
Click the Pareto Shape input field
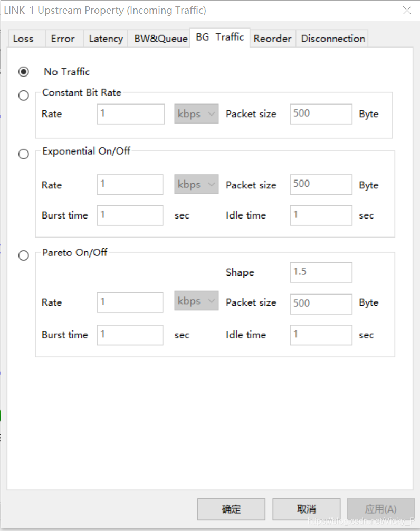click(321, 272)
